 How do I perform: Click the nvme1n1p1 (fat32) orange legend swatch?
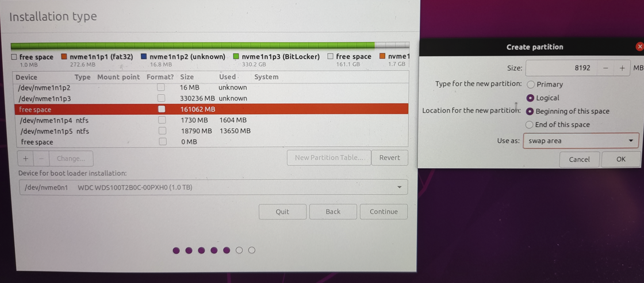click(x=64, y=57)
